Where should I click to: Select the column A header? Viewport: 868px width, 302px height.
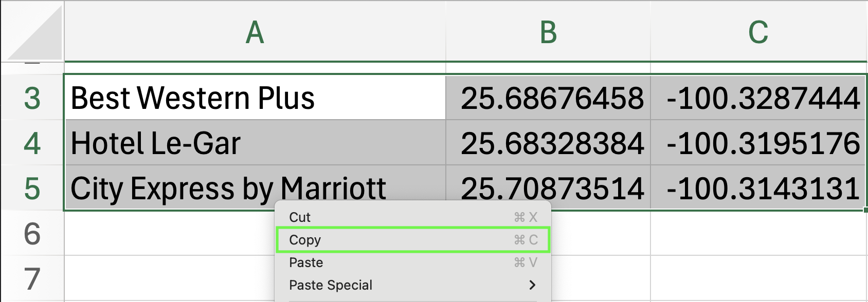(255, 33)
